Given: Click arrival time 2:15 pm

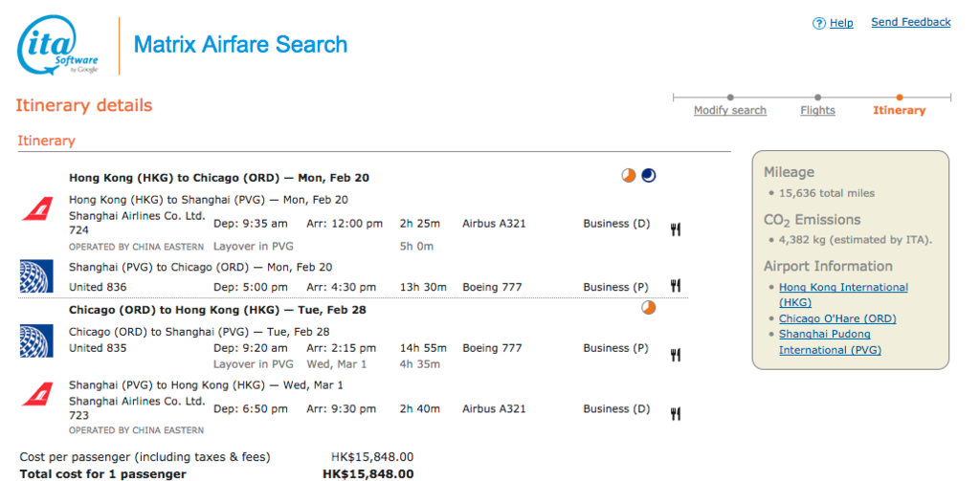Looking at the screenshot, I should point(342,348).
